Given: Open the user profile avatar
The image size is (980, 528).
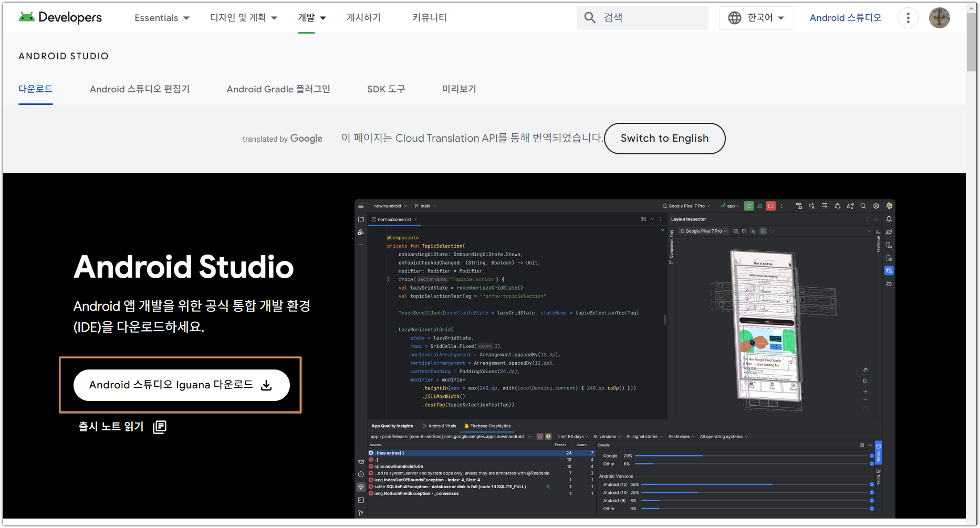Looking at the screenshot, I should [x=939, y=18].
